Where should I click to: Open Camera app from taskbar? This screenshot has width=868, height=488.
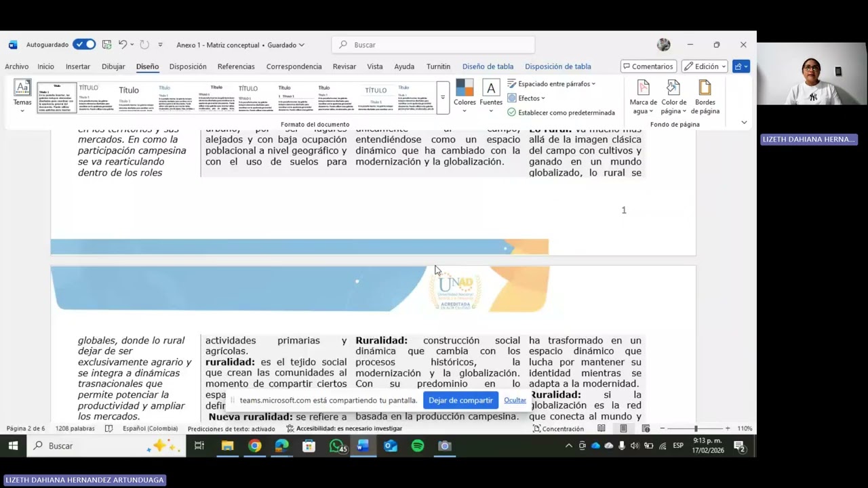point(445,445)
